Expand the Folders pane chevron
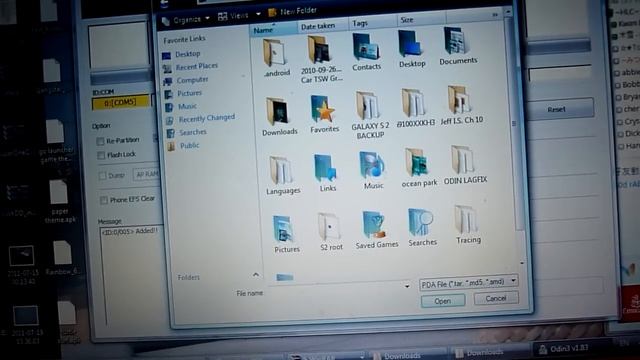 256,275
